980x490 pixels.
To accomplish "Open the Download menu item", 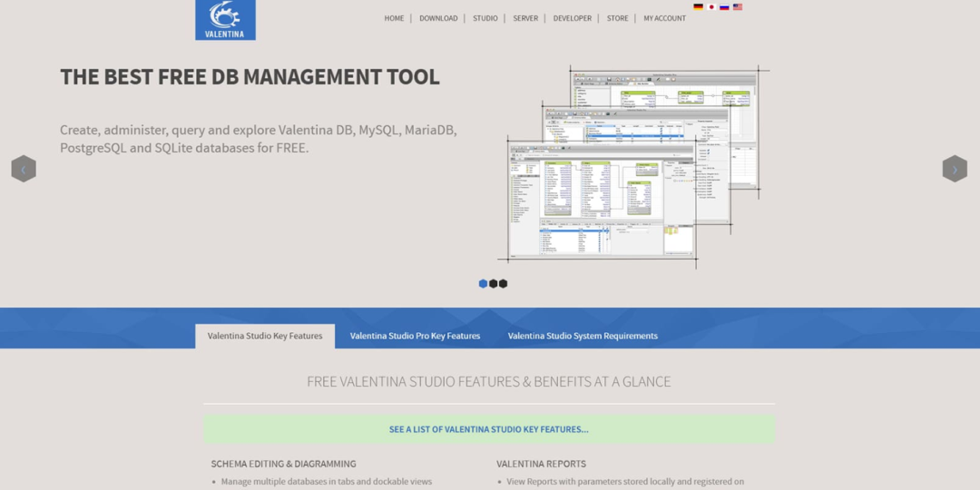I will (x=438, y=18).
